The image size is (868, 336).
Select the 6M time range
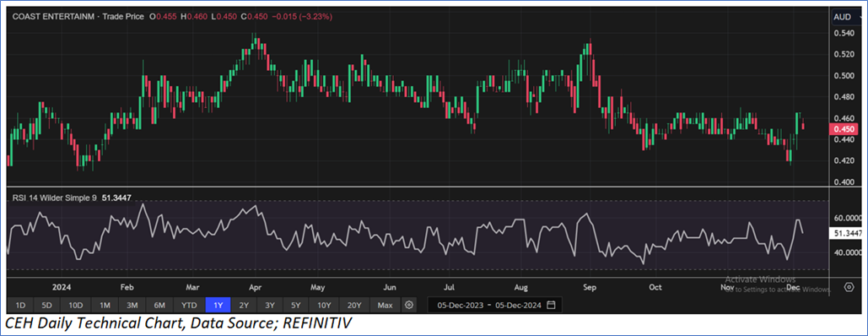tap(160, 305)
